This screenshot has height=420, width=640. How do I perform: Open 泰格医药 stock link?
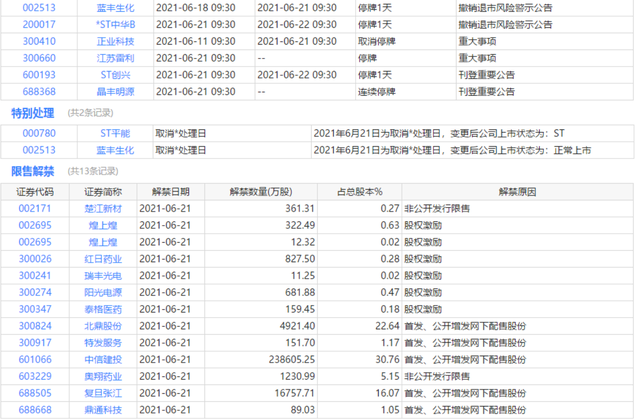pos(103,309)
